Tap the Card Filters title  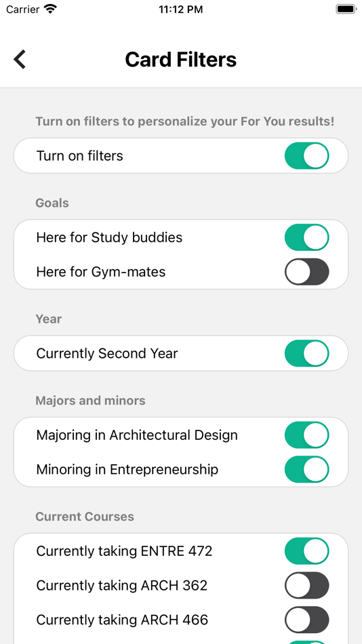pyautogui.click(x=181, y=60)
